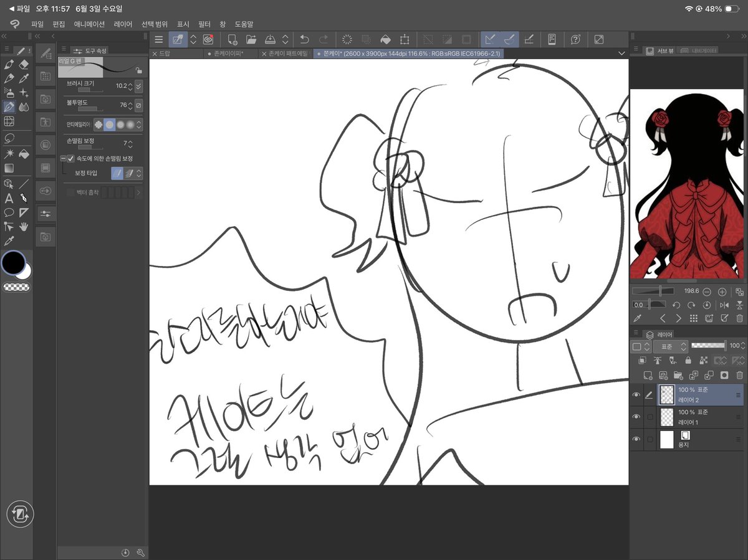Viewport: 748px width, 560px height.
Task: Select the Gradient tool
Action: coord(9,168)
